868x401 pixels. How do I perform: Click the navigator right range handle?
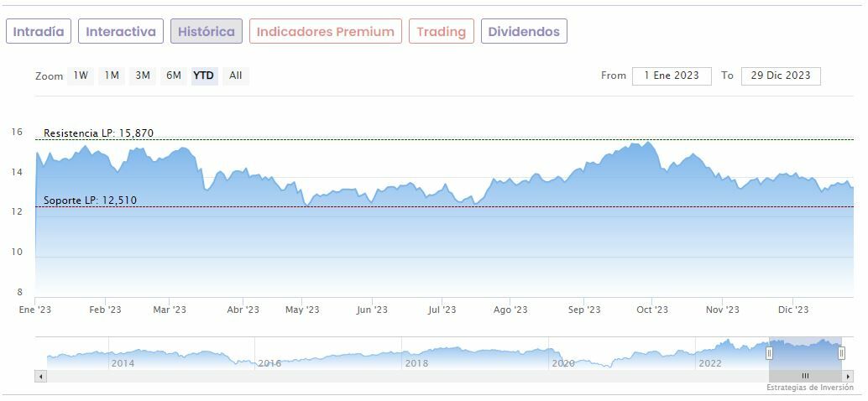pyautogui.click(x=841, y=354)
